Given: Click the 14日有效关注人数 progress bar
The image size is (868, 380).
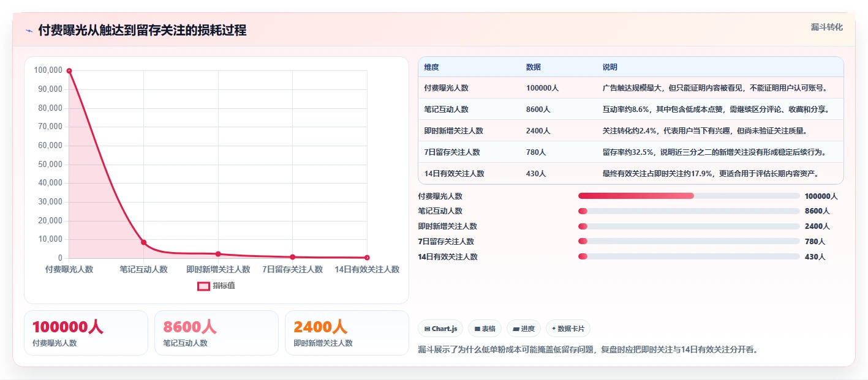Looking at the screenshot, I should coord(689,257).
